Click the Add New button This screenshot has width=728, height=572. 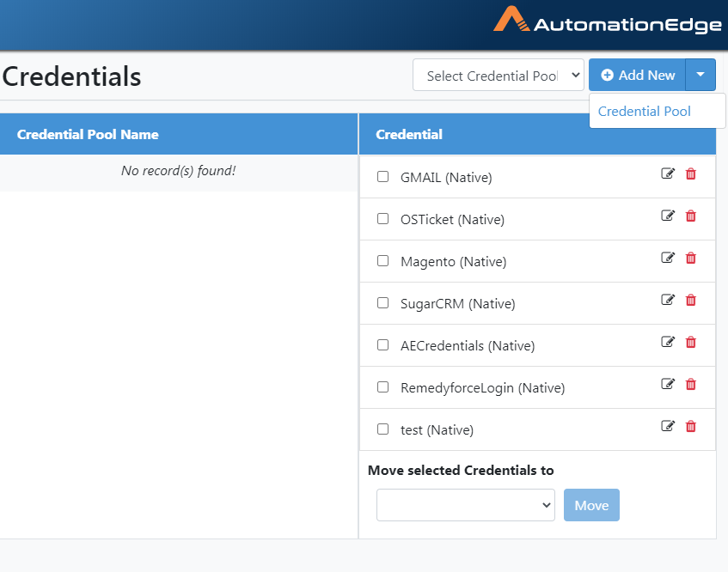pyautogui.click(x=638, y=75)
